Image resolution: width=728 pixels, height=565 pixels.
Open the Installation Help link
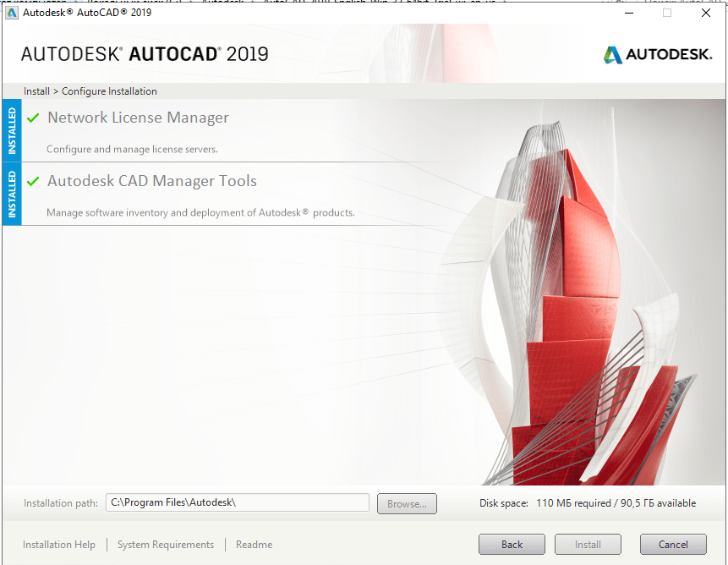click(x=59, y=545)
